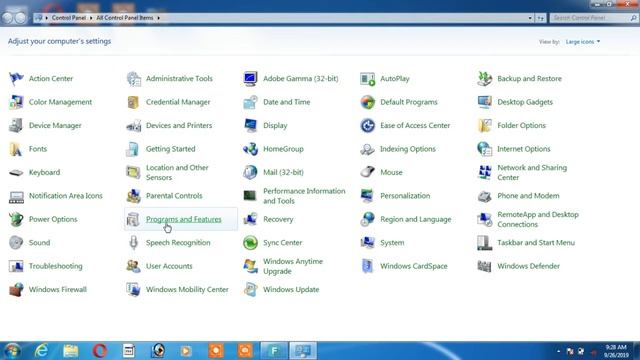Viewport: 640px width, 360px height.
Task: Click the Indexing Options icon
Action: pos(367,149)
